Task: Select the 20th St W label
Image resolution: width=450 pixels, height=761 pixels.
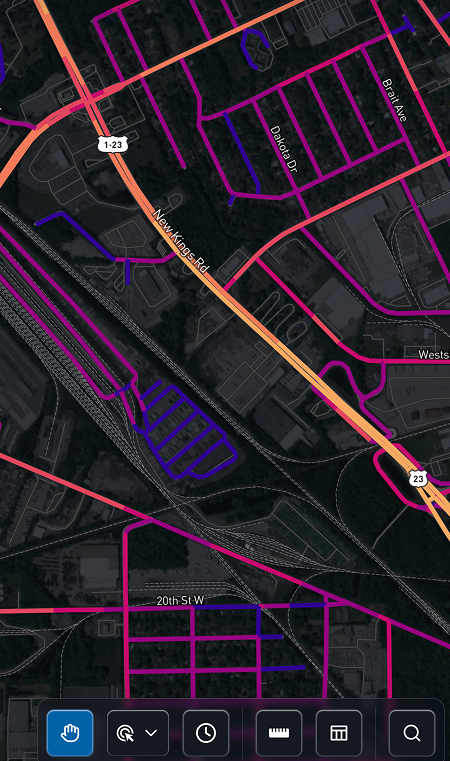Action: [x=180, y=600]
